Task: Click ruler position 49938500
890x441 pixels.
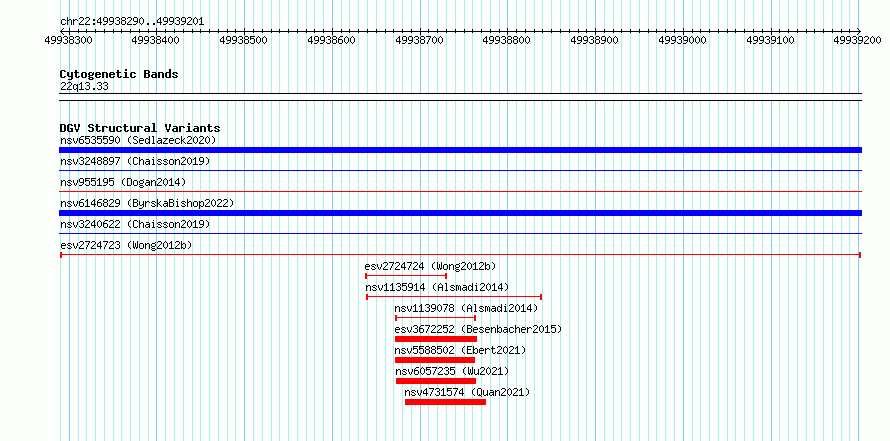Action: tap(243, 40)
